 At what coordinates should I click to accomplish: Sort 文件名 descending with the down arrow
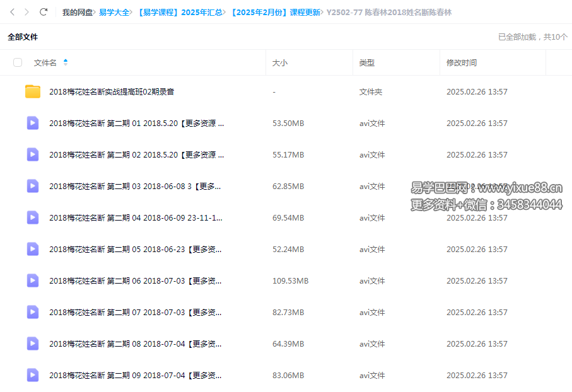click(x=66, y=65)
